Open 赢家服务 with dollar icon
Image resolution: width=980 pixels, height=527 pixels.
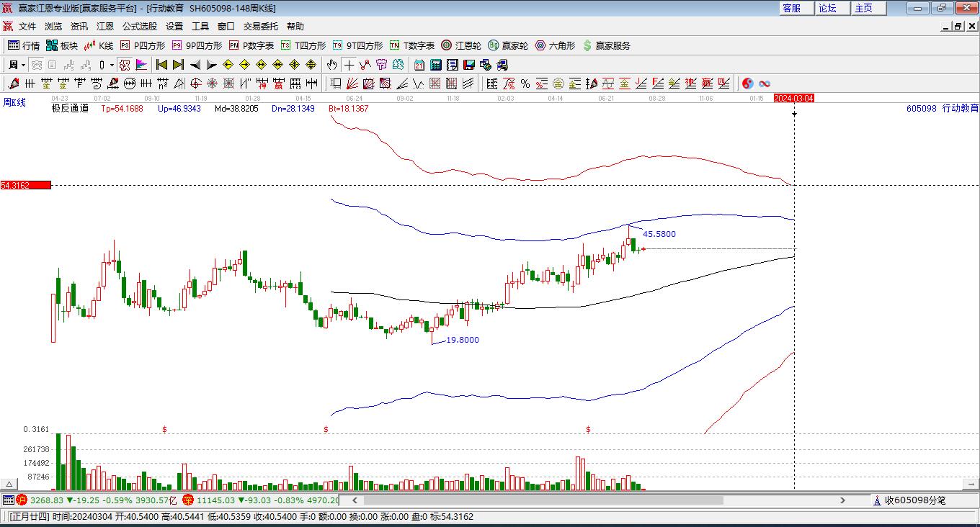pyautogui.click(x=606, y=45)
